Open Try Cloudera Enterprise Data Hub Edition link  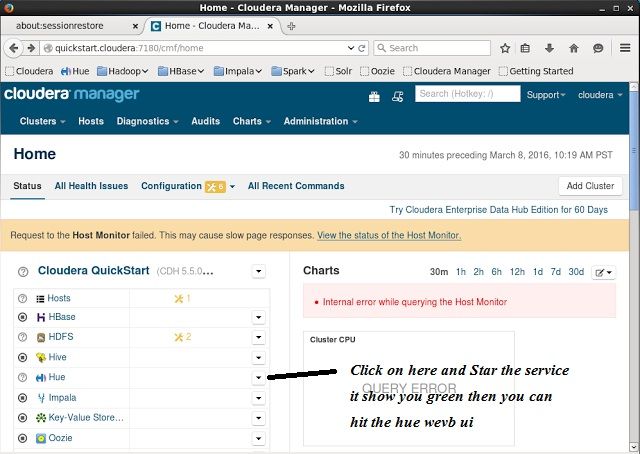click(499, 210)
